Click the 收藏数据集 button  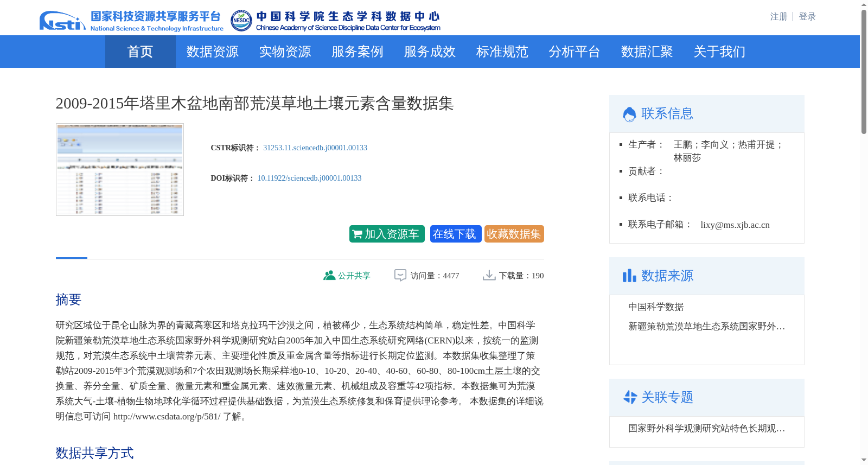pyautogui.click(x=514, y=234)
